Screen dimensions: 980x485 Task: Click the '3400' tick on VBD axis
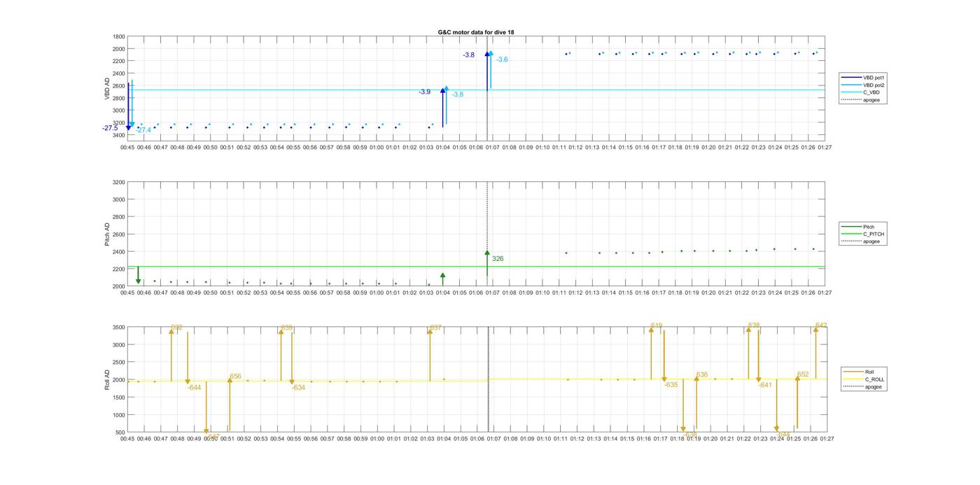coord(119,135)
